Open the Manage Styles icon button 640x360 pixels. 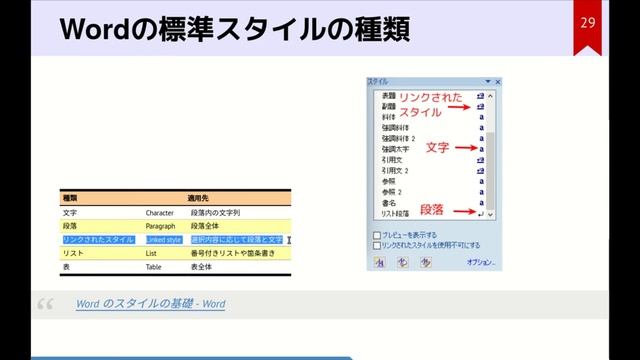tap(426, 262)
